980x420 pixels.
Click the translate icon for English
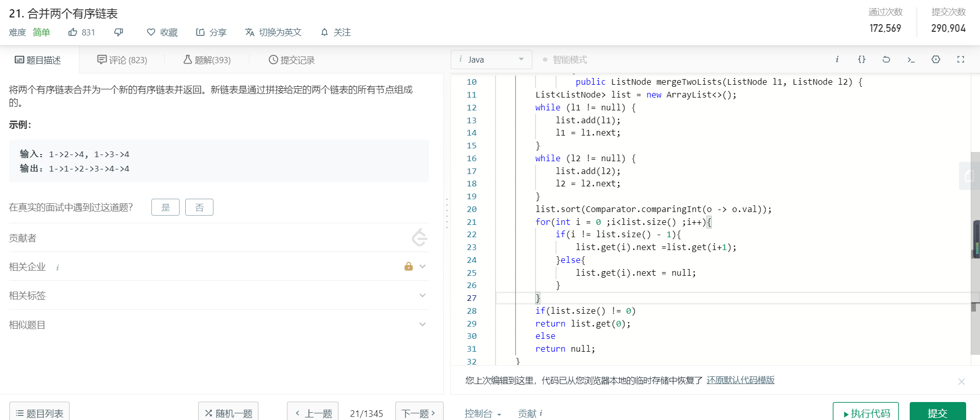click(250, 32)
